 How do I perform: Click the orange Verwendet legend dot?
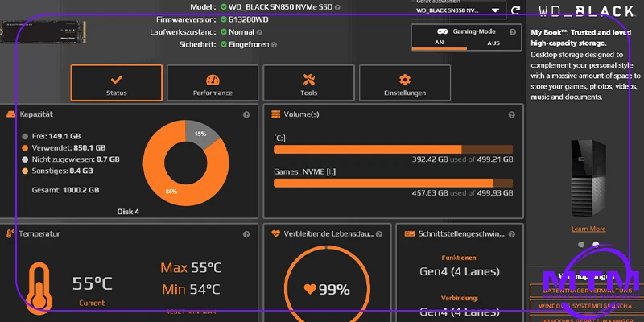(25, 148)
